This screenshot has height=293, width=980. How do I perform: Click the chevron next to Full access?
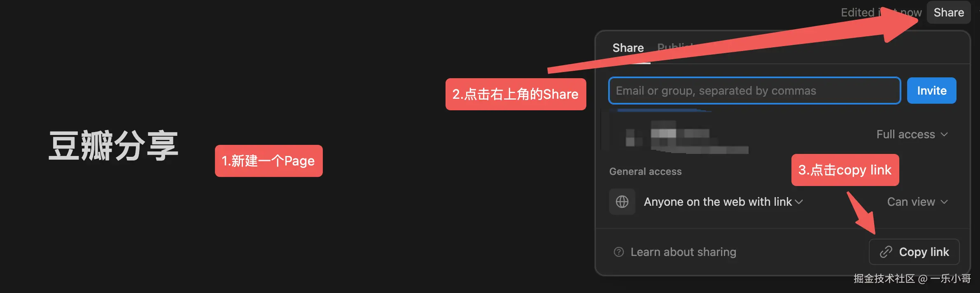[x=945, y=135]
